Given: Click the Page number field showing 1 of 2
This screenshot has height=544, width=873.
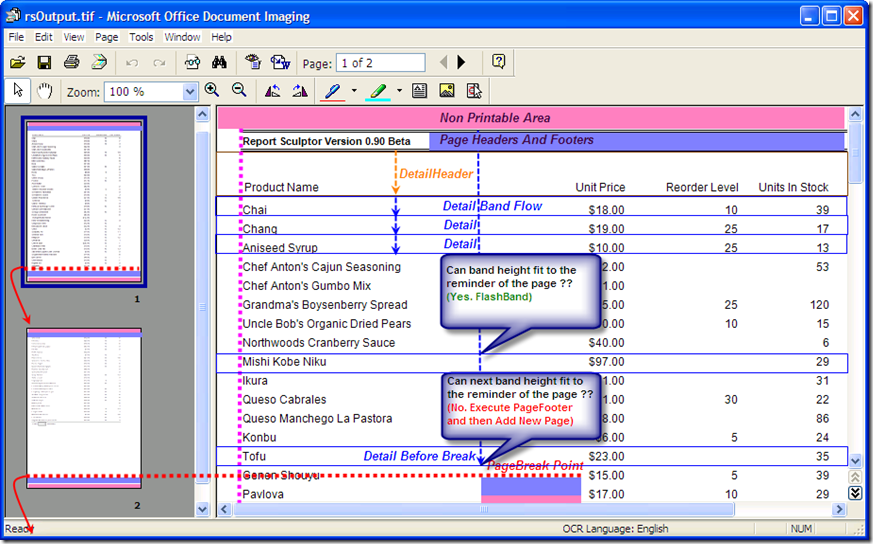Looking at the screenshot, I should 381,63.
